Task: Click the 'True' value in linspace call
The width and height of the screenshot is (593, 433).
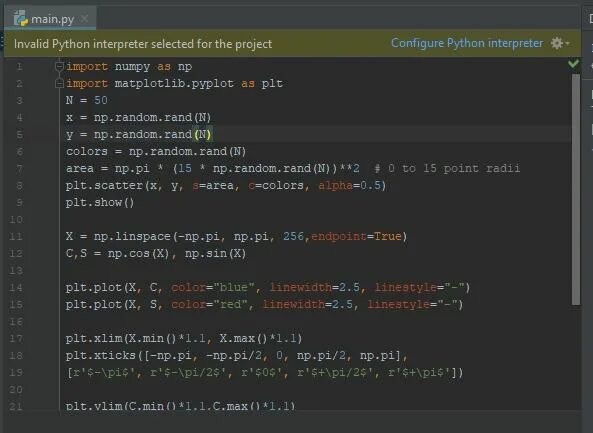Action: [388, 236]
